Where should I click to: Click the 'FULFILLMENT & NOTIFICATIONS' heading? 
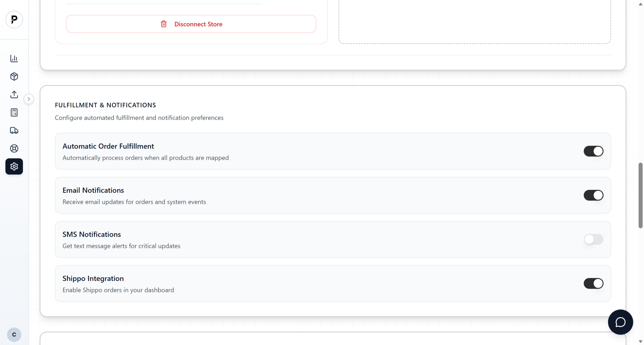point(105,105)
